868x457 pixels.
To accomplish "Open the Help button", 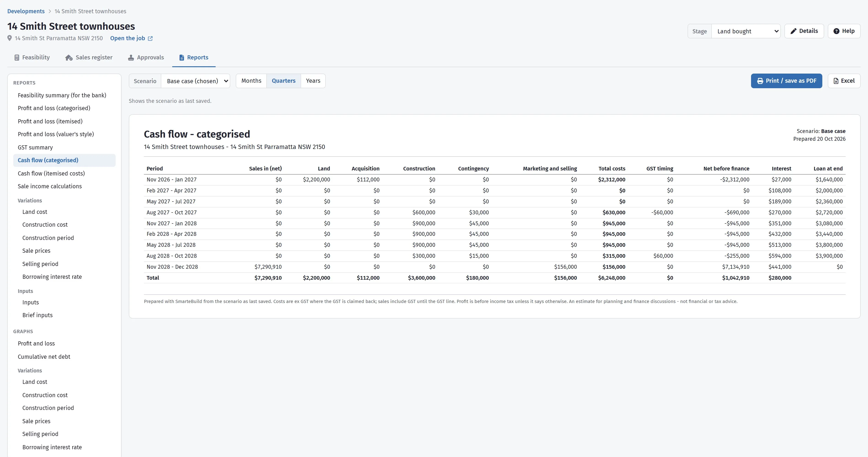I will point(844,31).
